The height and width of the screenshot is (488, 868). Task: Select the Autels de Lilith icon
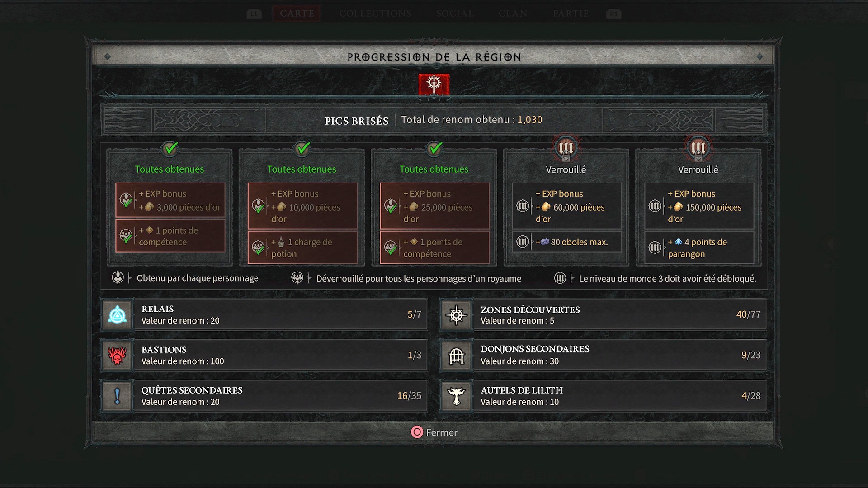pos(457,396)
